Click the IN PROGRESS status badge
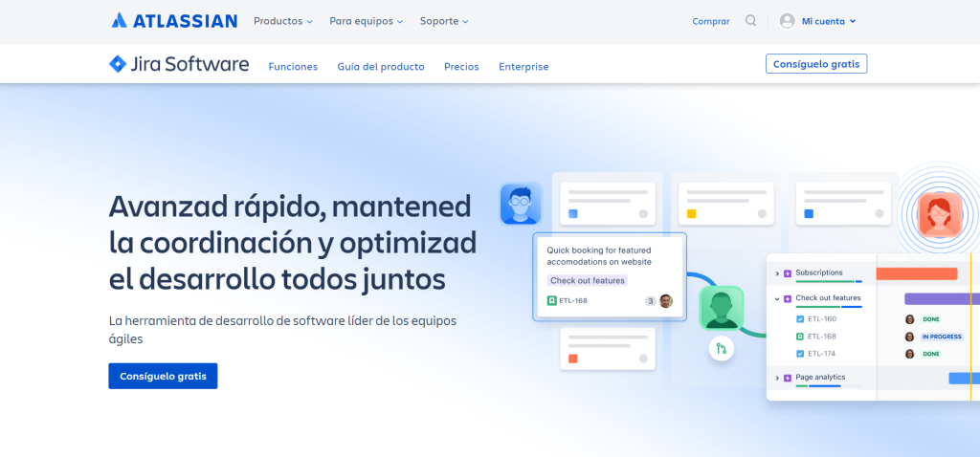This screenshot has height=457, width=980. [942, 337]
